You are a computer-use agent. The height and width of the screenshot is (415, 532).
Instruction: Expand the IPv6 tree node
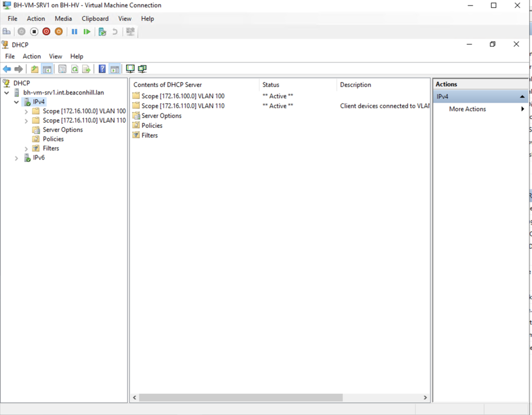16,158
